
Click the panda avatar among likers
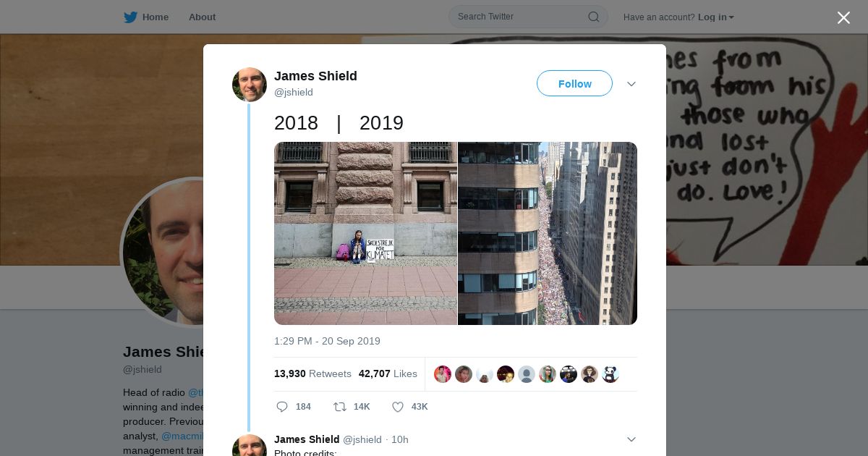(610, 374)
